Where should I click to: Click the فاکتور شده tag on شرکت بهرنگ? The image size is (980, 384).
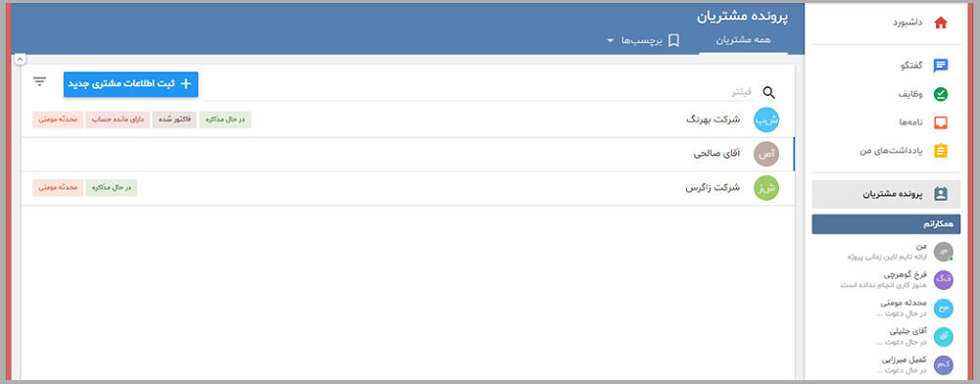pos(174,120)
